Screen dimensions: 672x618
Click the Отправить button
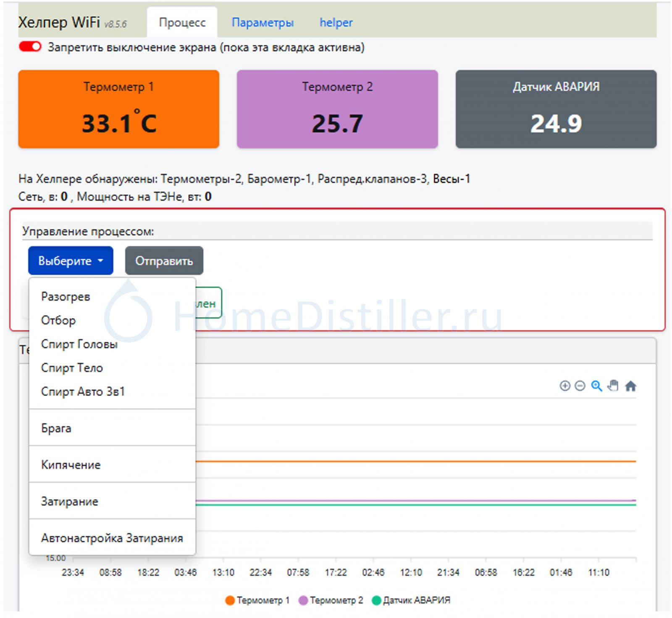(164, 261)
